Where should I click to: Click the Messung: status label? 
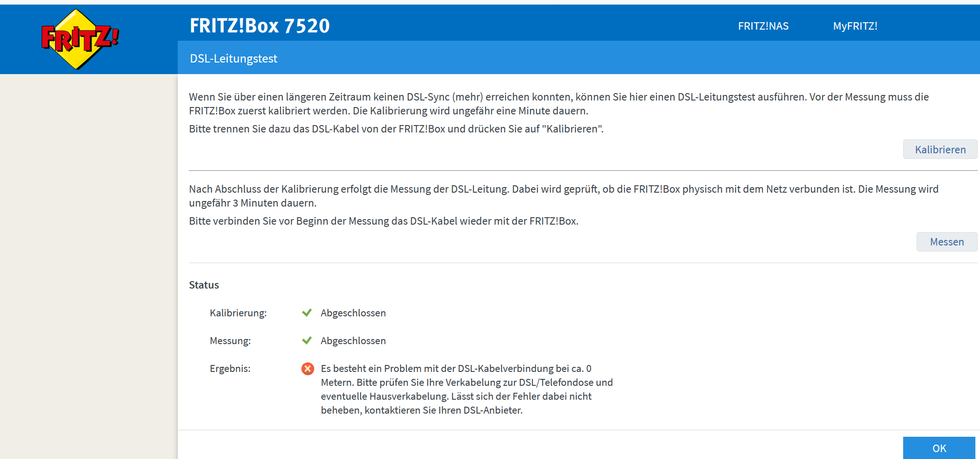click(x=230, y=341)
